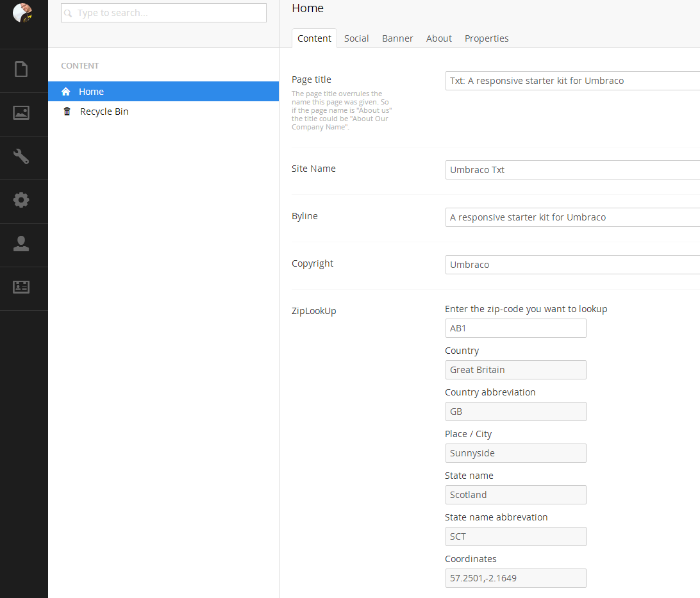Select the Home node in content tree
700x598 pixels.
(91, 92)
